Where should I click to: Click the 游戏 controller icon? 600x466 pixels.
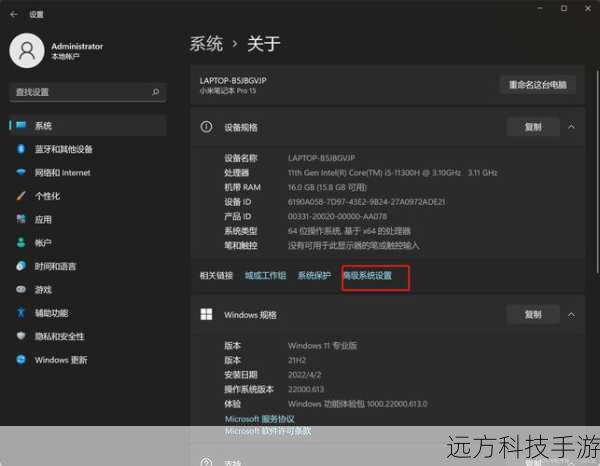pos(21,289)
